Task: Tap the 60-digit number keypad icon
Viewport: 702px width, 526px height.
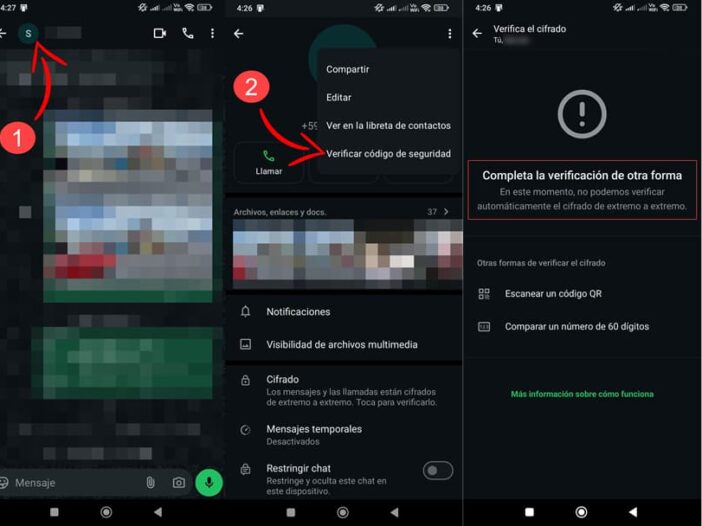Action: click(x=484, y=327)
